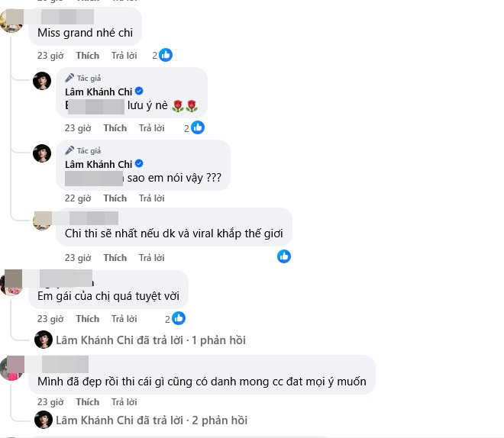The height and width of the screenshot is (438, 504).
Task: Like the "Miss grand nhé chi" comment via Thích
Action: click(x=87, y=56)
